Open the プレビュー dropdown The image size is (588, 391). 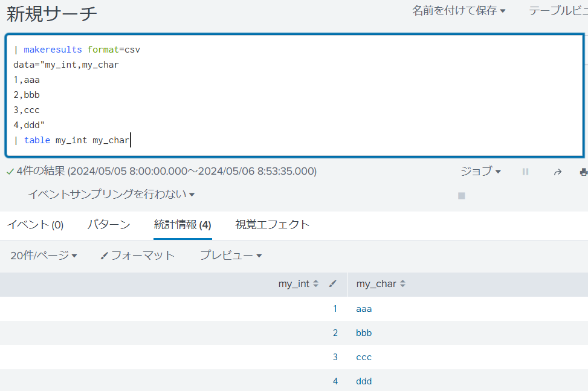231,255
